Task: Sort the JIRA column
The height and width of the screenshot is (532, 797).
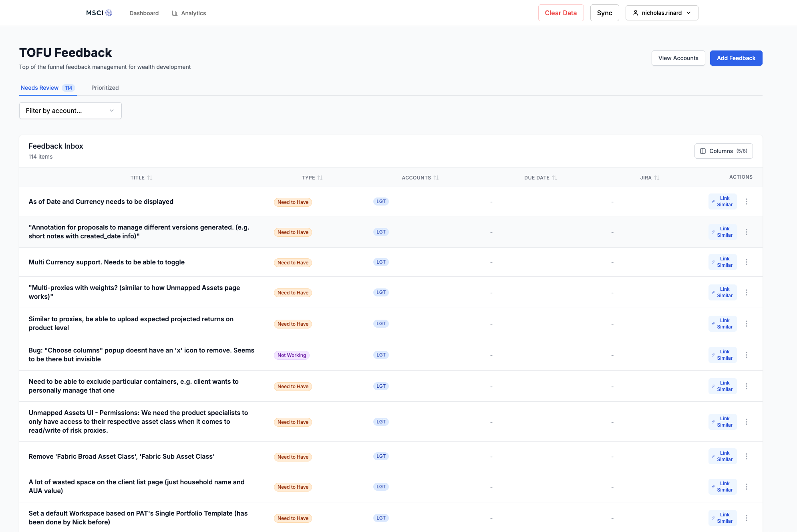Action: pyautogui.click(x=656, y=177)
